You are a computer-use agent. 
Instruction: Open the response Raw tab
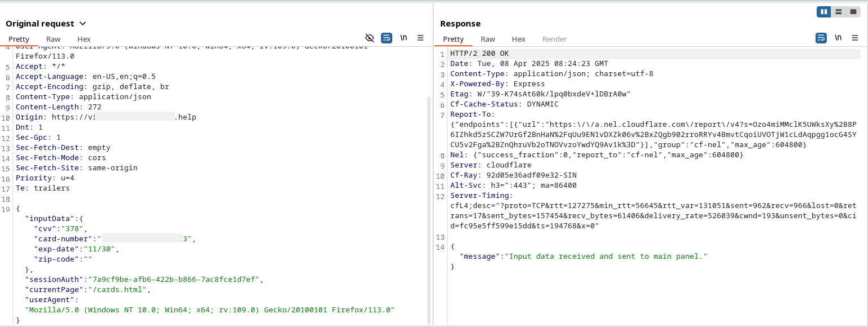(x=488, y=39)
